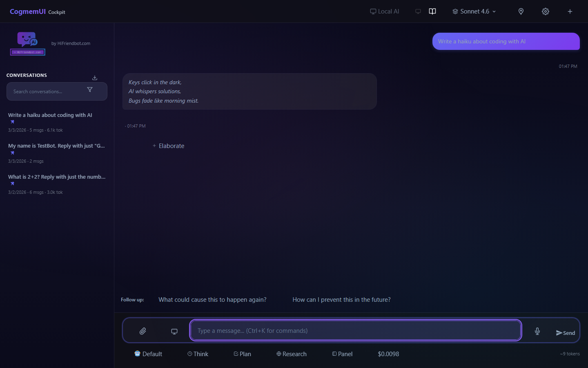The image size is (588, 368).
Task: Start voice input with microphone icon
Action: tap(537, 331)
